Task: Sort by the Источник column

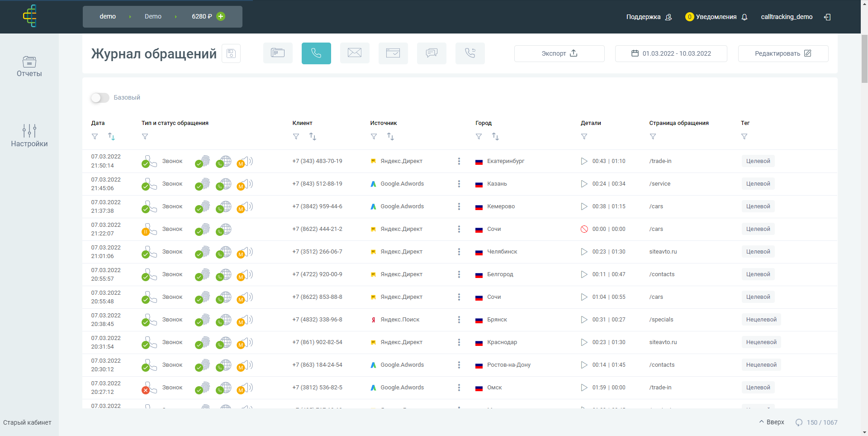Action: 390,136
